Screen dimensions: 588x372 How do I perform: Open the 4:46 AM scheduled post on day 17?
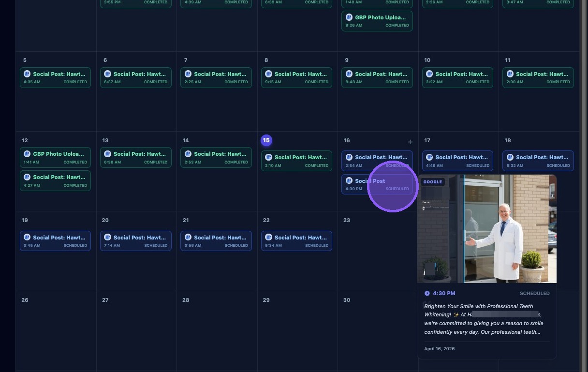tap(457, 161)
